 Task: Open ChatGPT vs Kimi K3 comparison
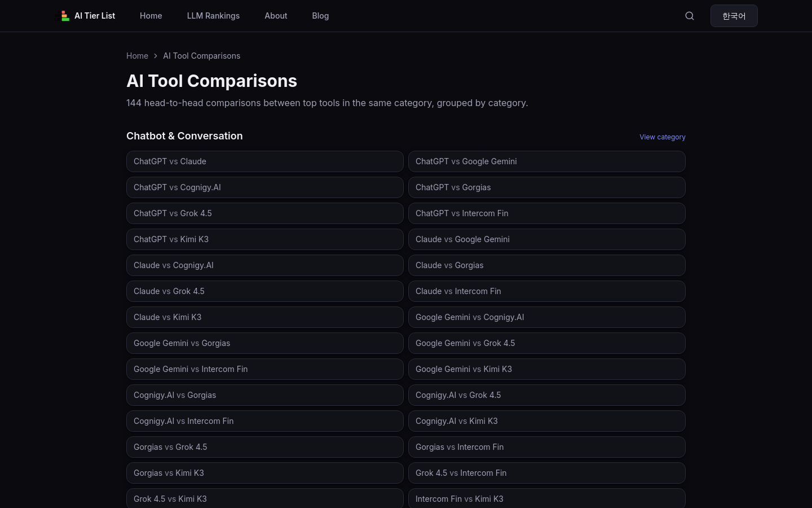click(x=265, y=239)
